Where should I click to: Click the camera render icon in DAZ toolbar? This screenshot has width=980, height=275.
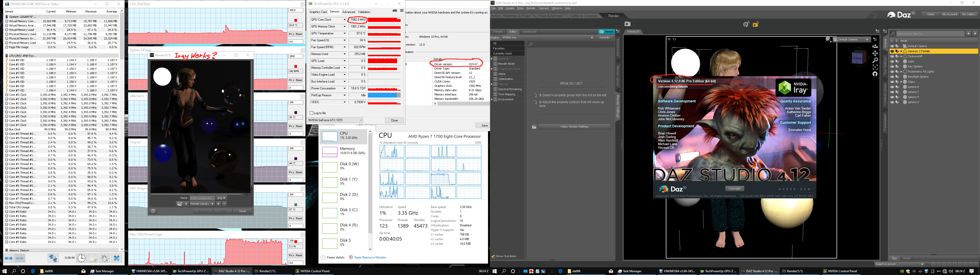[627, 24]
